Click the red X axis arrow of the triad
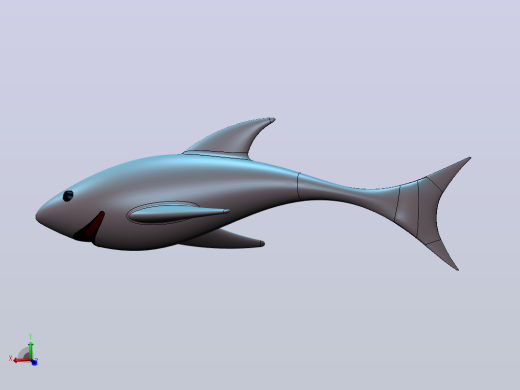Viewport: 520px width, 390px height. 21,360
